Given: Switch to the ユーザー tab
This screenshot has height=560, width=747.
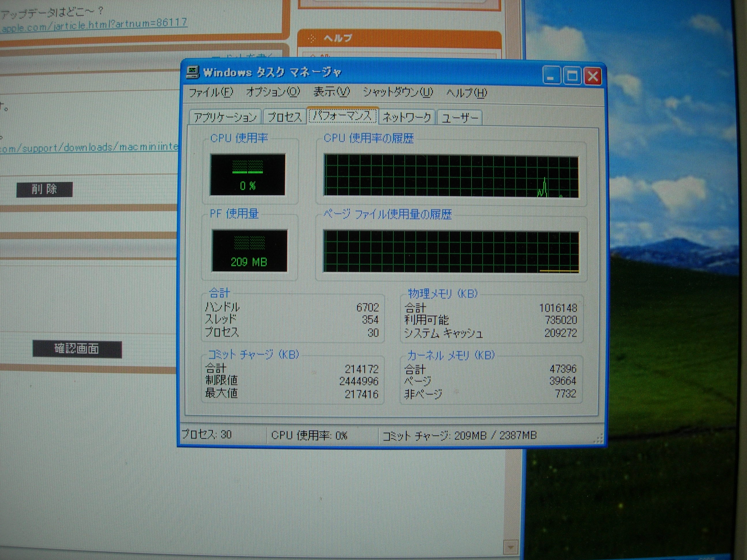Looking at the screenshot, I should 460,118.
